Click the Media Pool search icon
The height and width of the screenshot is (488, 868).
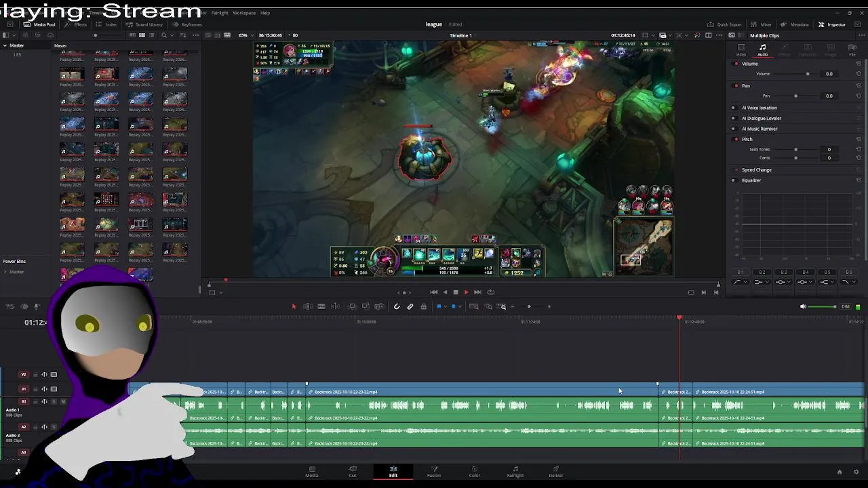point(164,35)
